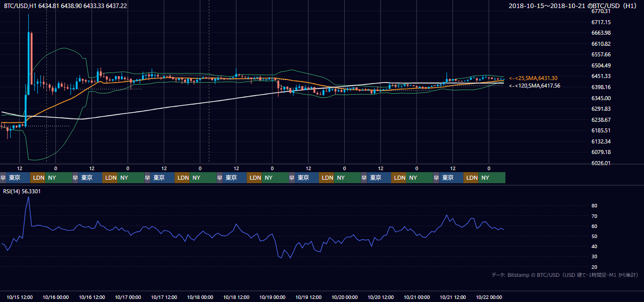The image size is (644, 302).
Task: Select the 10/21 12:00 time label
Action: pos(453,297)
